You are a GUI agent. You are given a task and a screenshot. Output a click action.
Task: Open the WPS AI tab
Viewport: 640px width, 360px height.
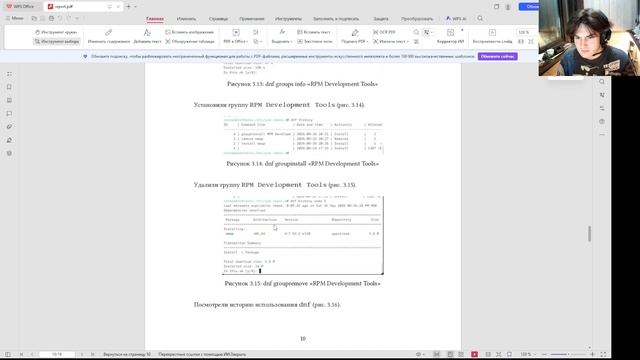pyautogui.click(x=456, y=19)
